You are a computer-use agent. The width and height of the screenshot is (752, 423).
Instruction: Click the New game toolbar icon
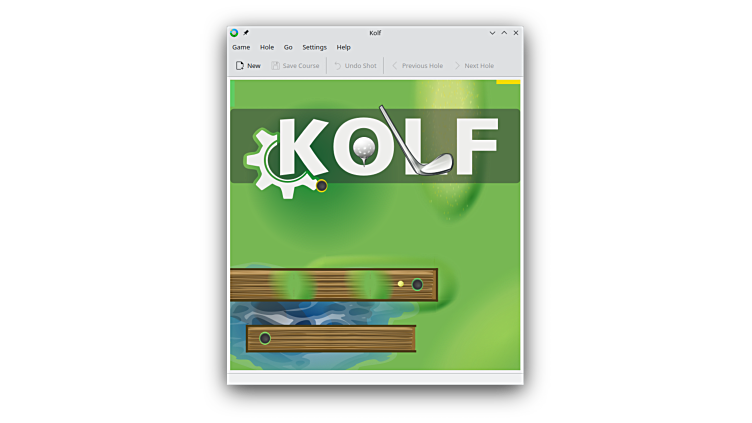pyautogui.click(x=240, y=66)
